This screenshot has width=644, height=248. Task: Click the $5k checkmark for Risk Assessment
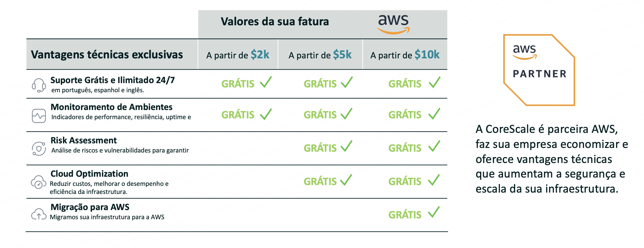346,146
